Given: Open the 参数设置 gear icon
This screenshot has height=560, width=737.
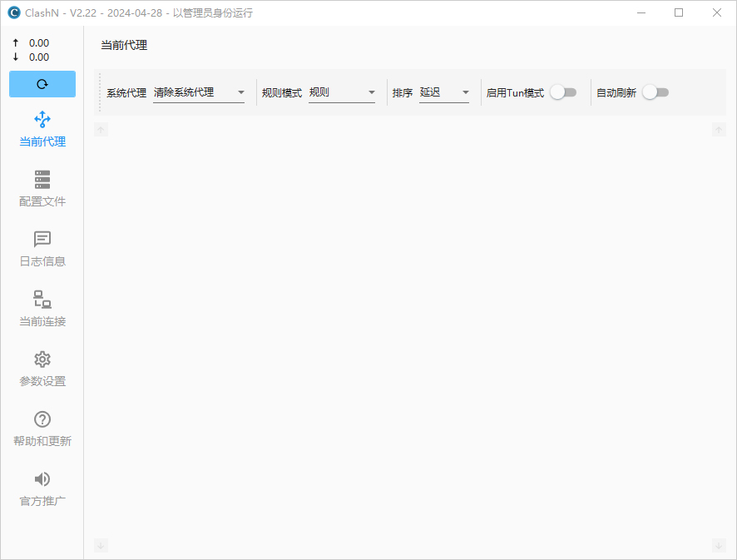Looking at the screenshot, I should point(42,359).
